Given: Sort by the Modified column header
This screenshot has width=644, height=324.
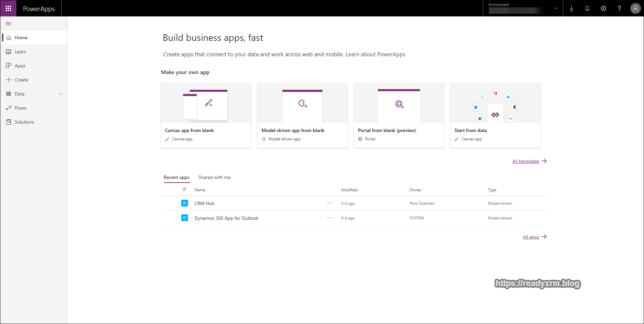Looking at the screenshot, I should (x=349, y=190).
